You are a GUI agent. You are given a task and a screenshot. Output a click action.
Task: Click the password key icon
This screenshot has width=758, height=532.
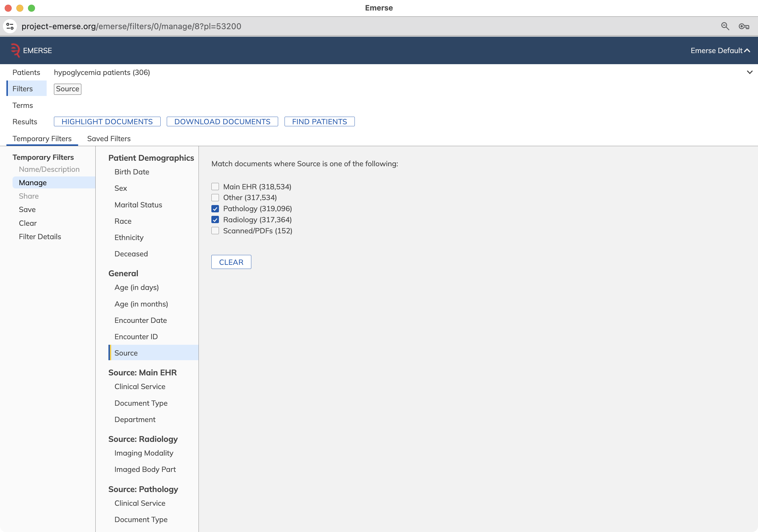(x=744, y=26)
